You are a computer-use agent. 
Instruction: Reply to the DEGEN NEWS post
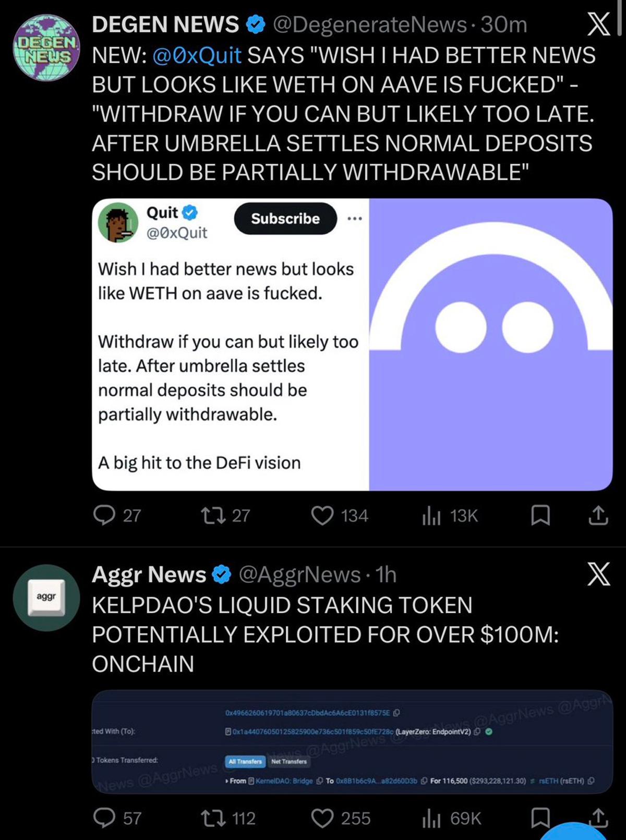click(x=104, y=515)
